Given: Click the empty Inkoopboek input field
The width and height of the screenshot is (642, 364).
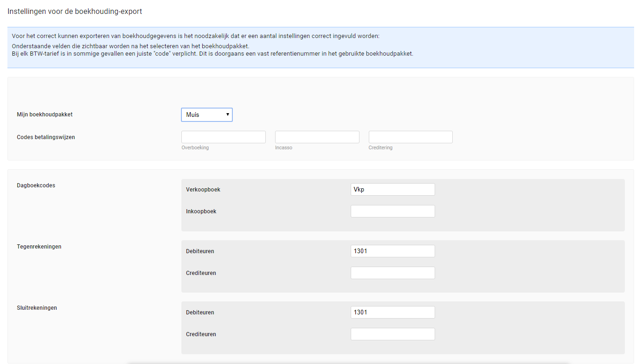Looking at the screenshot, I should 393,211.
